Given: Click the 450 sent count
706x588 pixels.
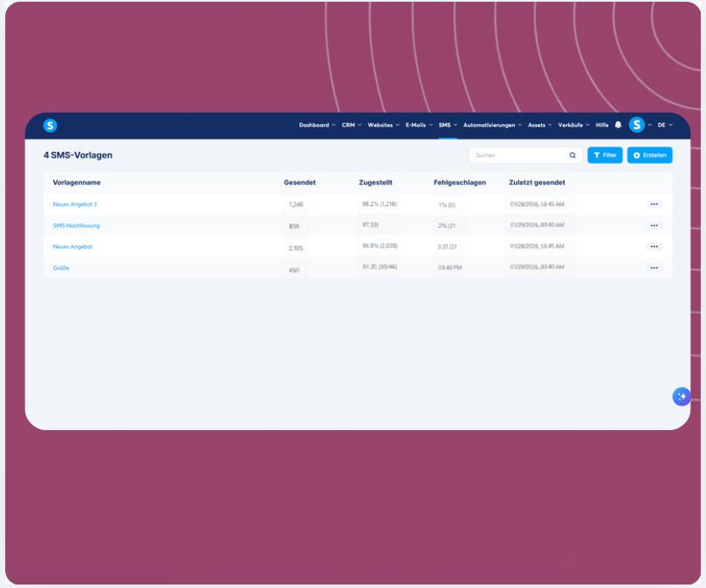Looking at the screenshot, I should pos(294,270).
